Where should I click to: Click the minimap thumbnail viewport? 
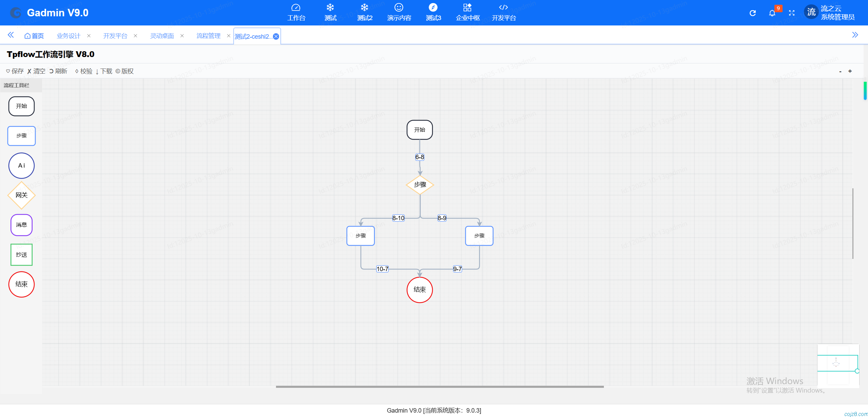(837, 363)
